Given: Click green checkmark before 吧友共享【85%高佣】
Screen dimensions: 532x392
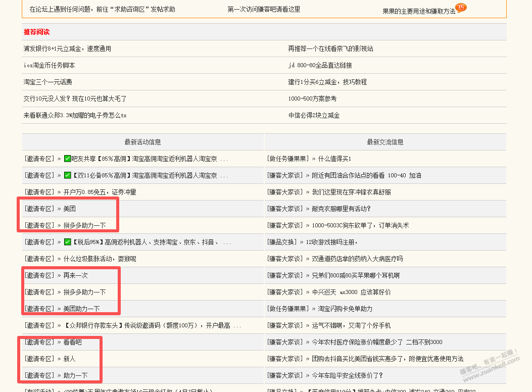Looking at the screenshot, I should click(x=67, y=159).
